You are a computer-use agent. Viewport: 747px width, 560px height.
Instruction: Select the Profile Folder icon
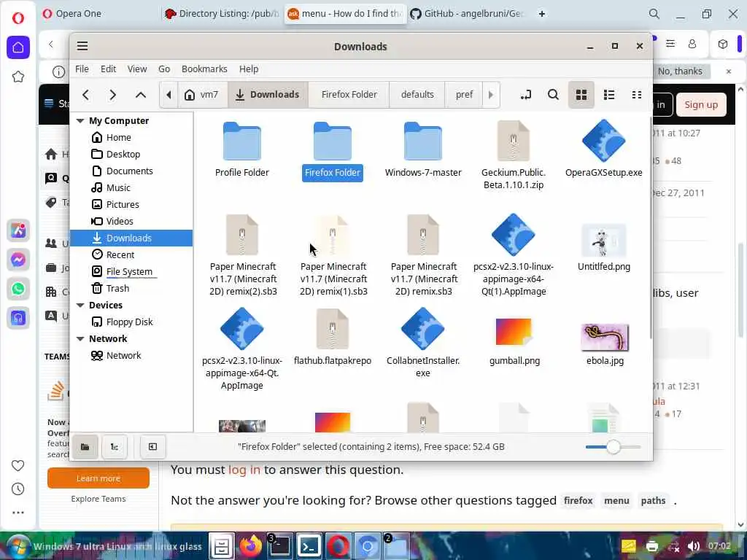coord(242,142)
